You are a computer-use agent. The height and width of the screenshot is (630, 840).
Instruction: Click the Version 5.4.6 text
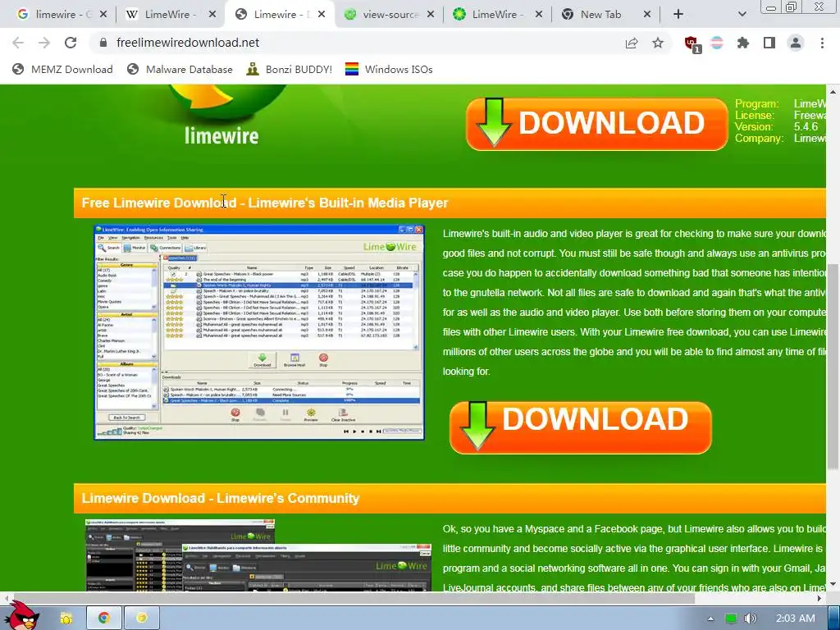point(776,127)
